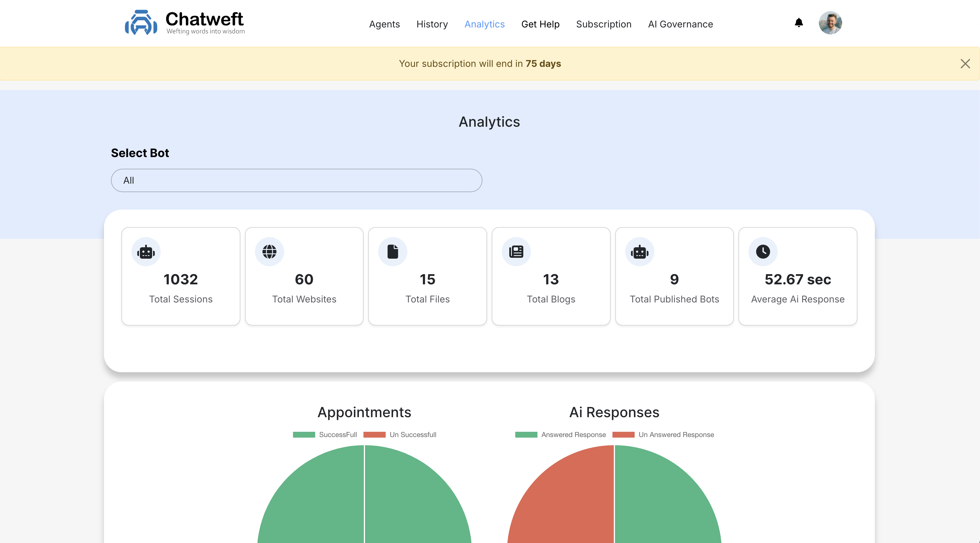The height and width of the screenshot is (543, 980).
Task: Dismiss the subscription banner
Action: click(965, 64)
